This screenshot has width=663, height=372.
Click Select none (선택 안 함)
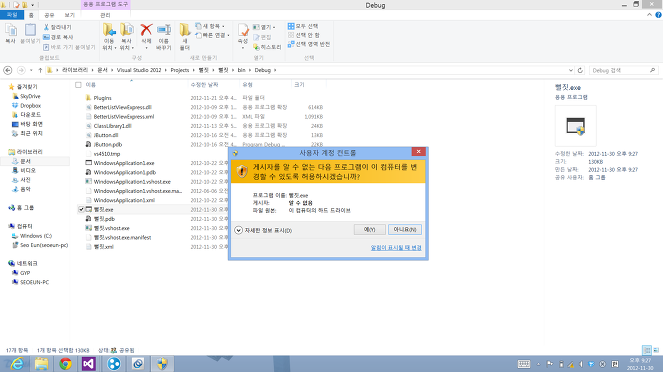coord(304,35)
